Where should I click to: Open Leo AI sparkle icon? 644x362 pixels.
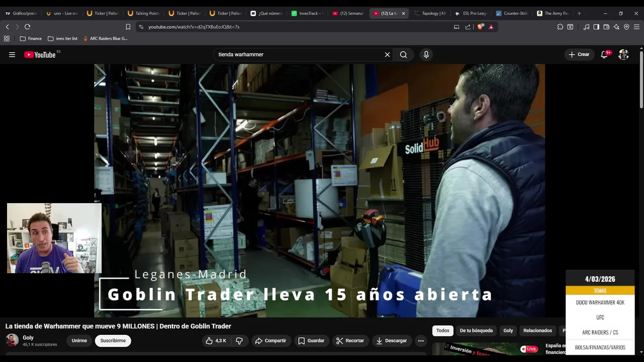click(616, 27)
